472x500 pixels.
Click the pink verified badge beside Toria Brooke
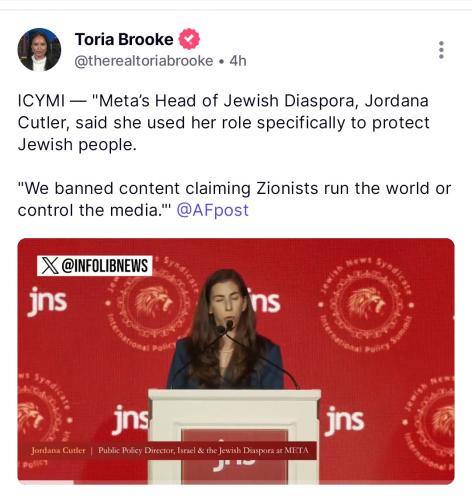point(189,39)
